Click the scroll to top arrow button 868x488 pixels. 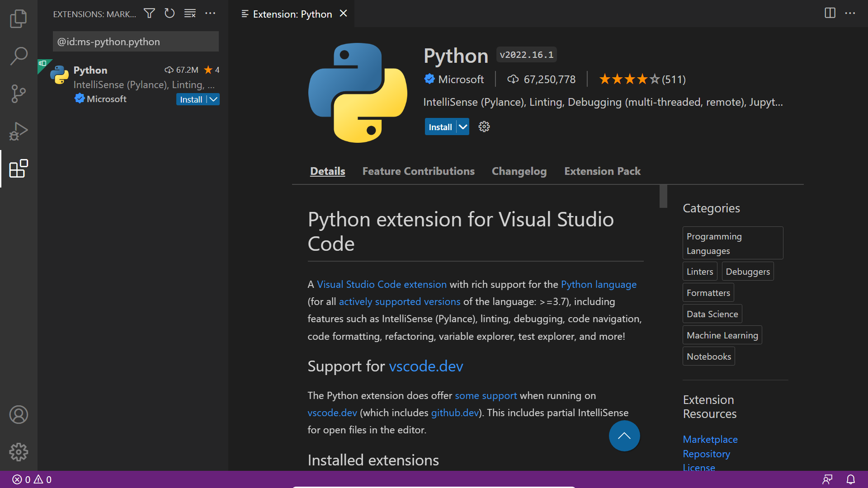[624, 436]
